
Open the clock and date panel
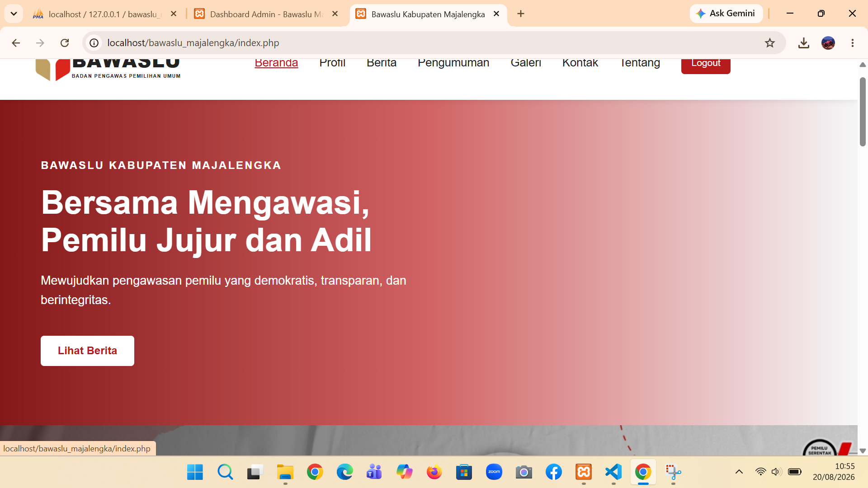(x=834, y=472)
